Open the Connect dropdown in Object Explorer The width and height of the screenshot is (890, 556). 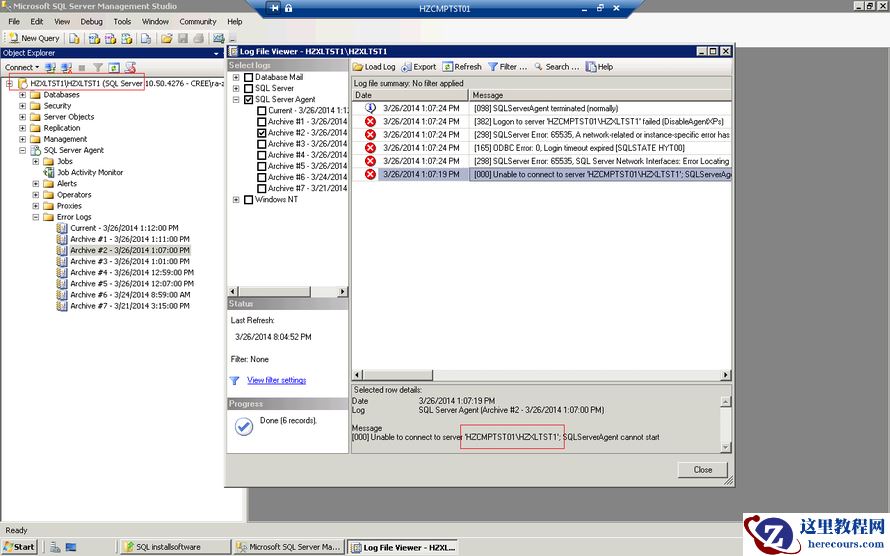click(x=22, y=68)
